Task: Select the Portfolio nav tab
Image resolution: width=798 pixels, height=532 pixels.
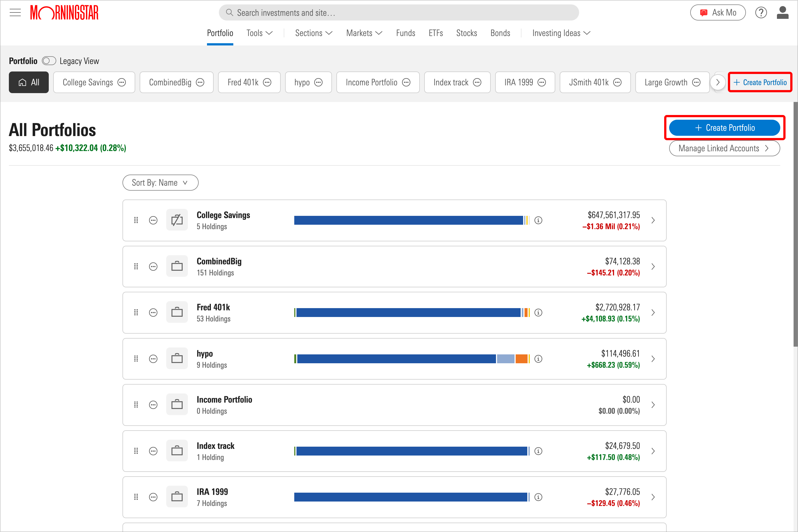Action: [x=220, y=33]
